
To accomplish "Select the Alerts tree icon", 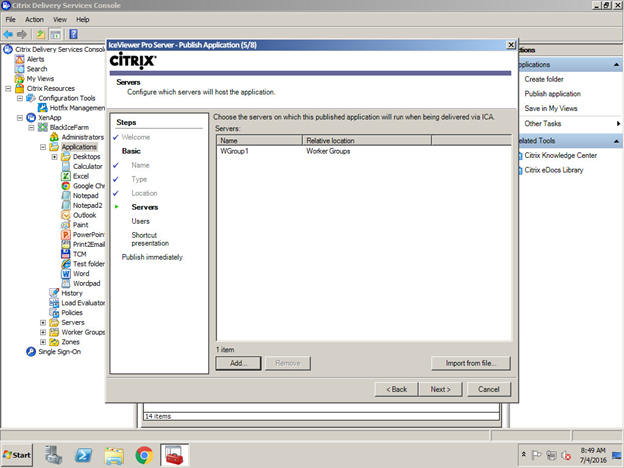I will click(20, 59).
